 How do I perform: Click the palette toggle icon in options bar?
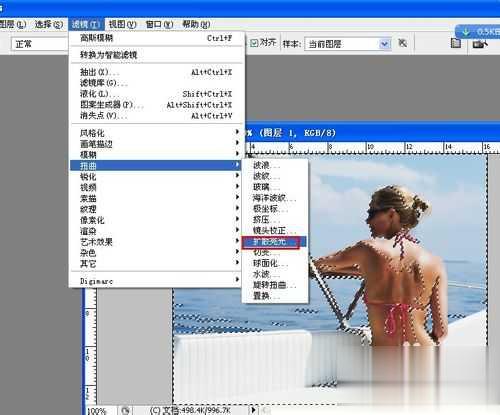(456, 43)
